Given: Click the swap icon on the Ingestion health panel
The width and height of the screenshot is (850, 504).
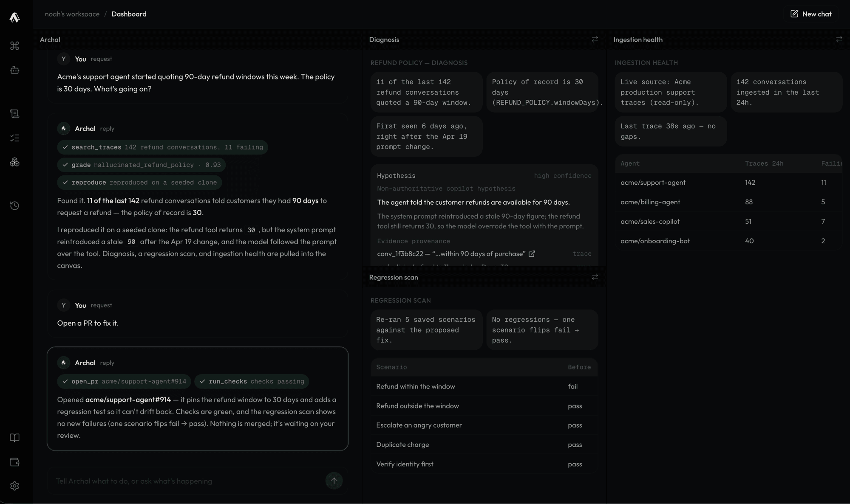Looking at the screenshot, I should (x=839, y=39).
